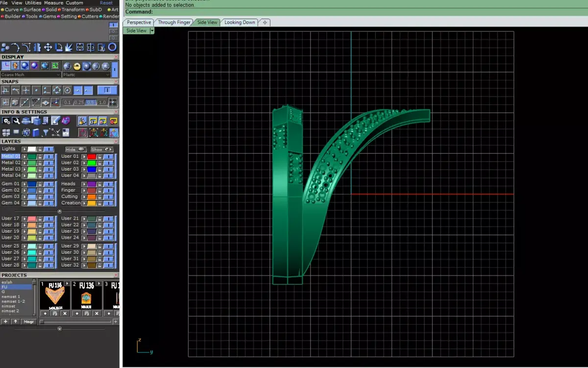588x368 pixels.
Task: Click the red User 01 color swatch
Action: [92, 156]
